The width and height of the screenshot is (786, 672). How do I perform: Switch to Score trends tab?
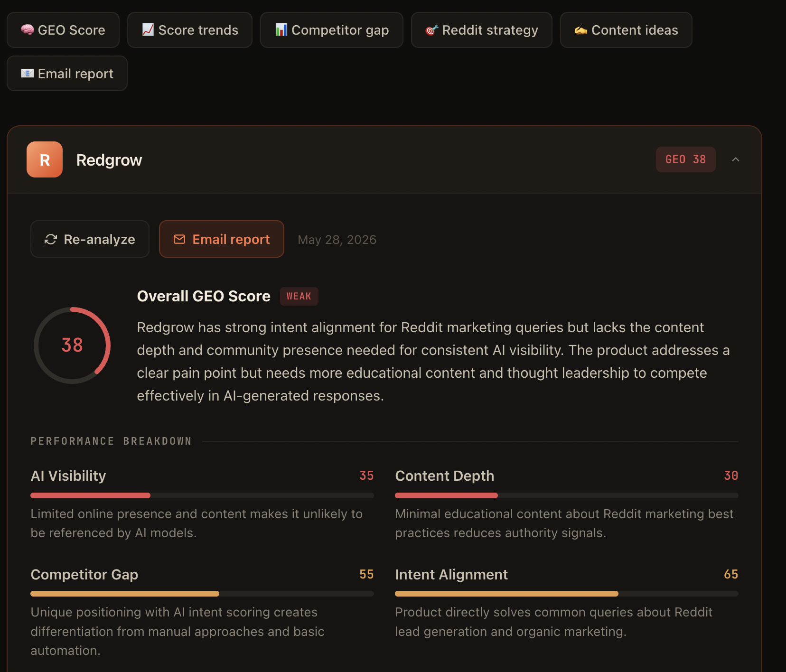tap(190, 30)
